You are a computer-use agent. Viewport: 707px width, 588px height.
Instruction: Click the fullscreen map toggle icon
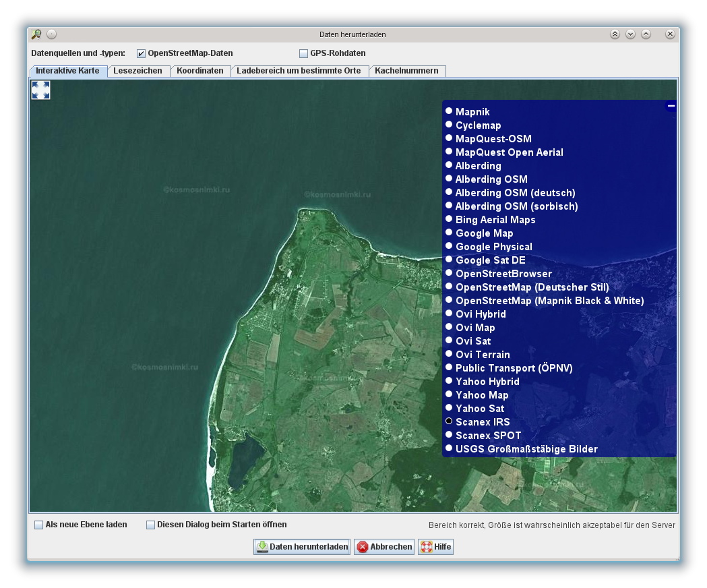click(41, 90)
